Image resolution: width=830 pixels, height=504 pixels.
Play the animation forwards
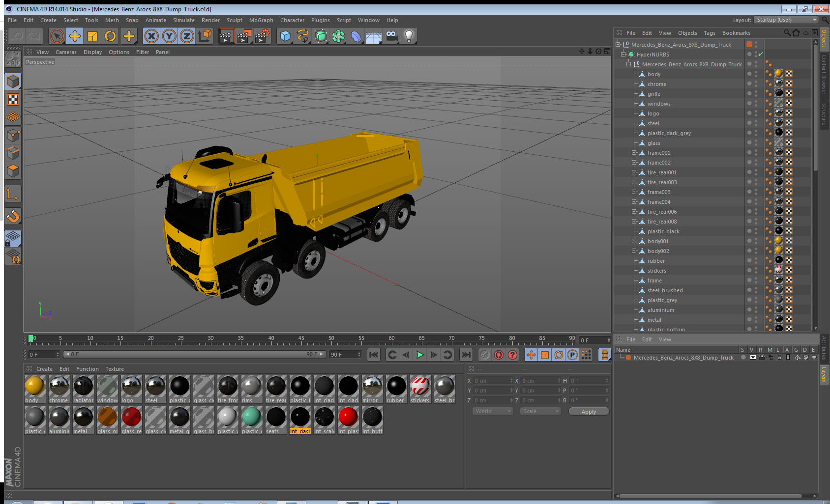tap(420, 355)
